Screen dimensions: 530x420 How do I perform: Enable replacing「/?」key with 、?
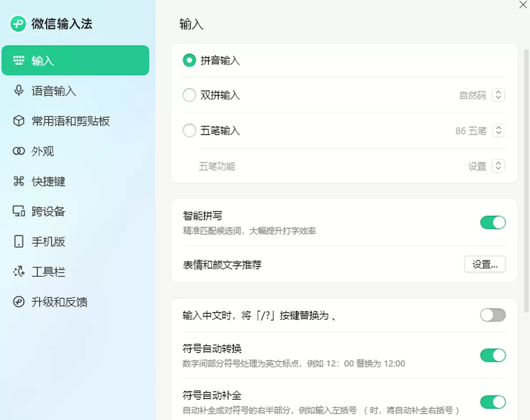click(493, 315)
